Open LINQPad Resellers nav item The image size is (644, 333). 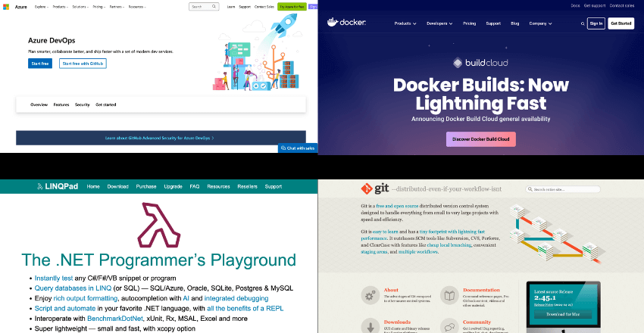pos(247,187)
